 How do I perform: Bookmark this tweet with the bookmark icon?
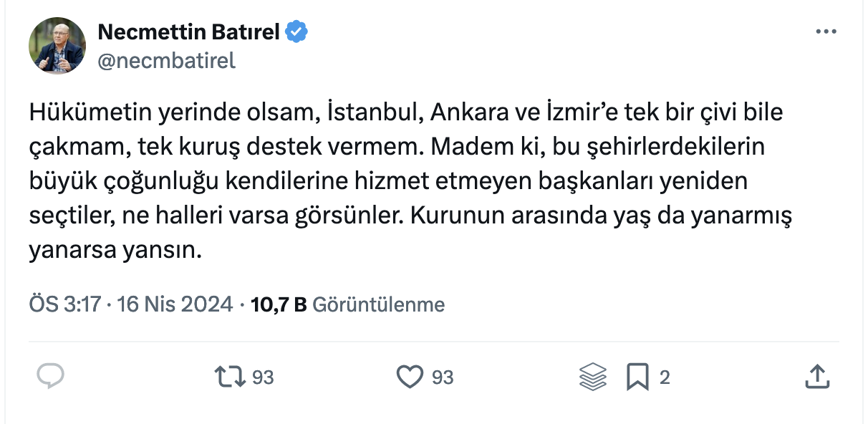637,376
